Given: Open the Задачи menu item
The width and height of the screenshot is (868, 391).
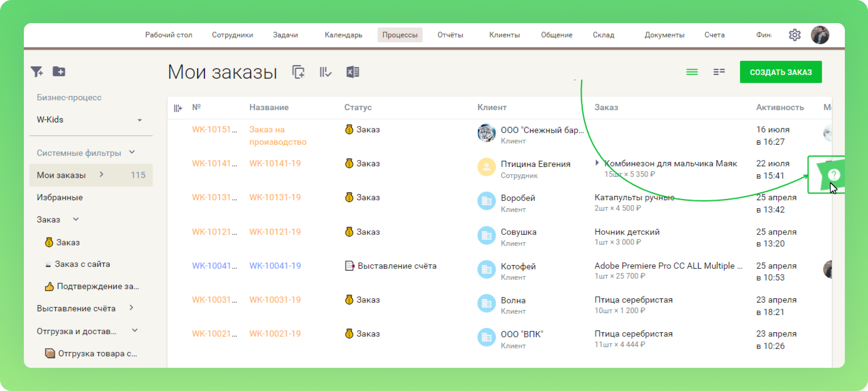Looking at the screenshot, I should point(285,35).
